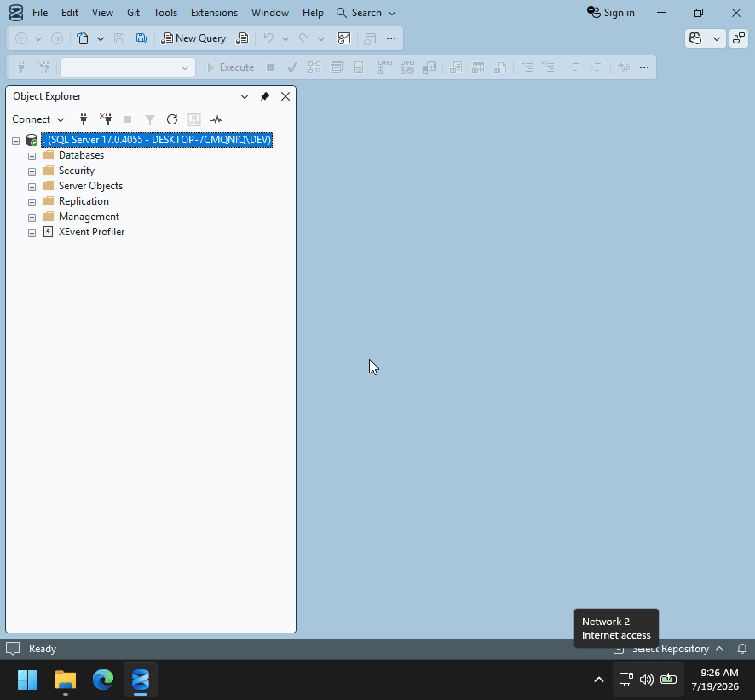Click the Connect Object Explorer plug icon

click(84, 119)
